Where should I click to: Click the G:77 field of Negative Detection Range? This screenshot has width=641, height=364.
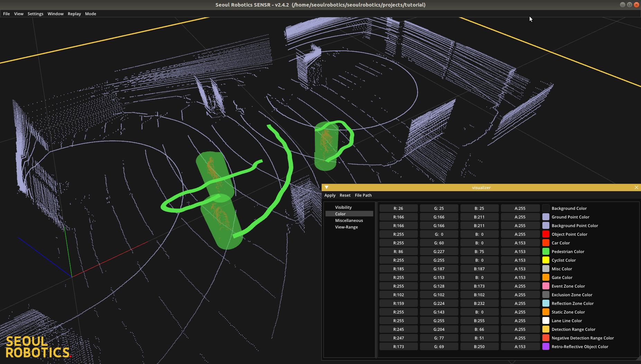tap(439, 338)
